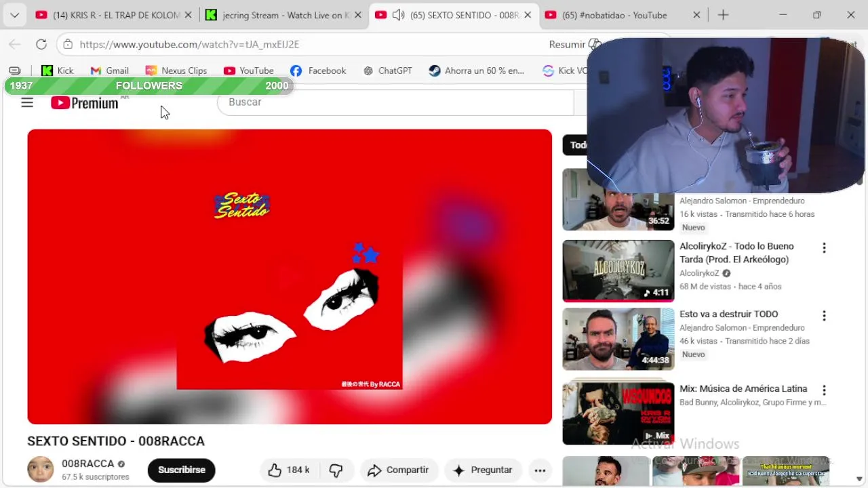Close the #nobatidao tab

(696, 15)
